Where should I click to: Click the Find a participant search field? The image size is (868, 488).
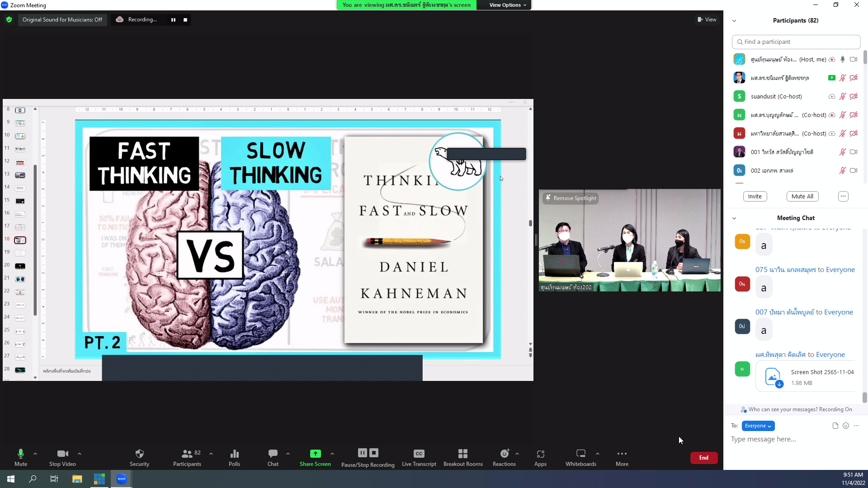(x=796, y=42)
